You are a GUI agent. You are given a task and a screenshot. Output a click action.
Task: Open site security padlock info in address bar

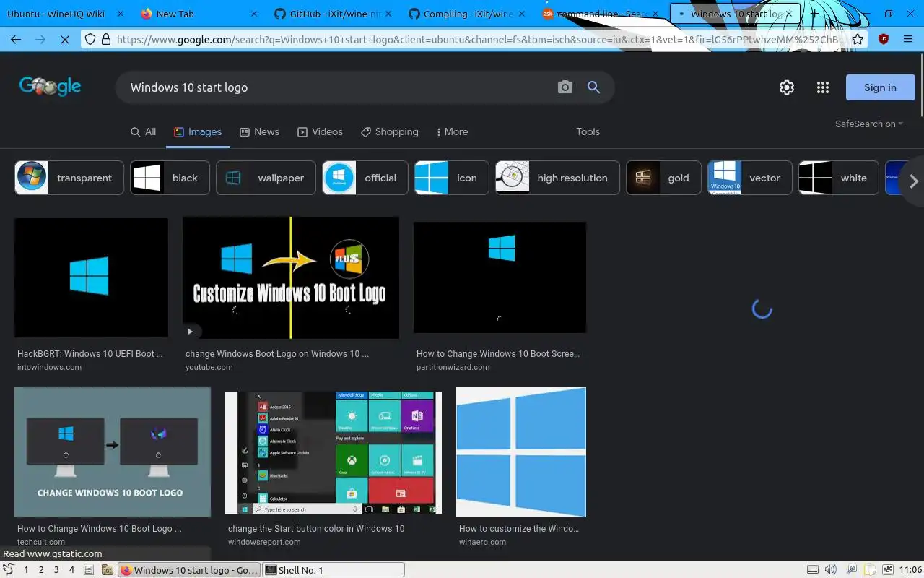click(106, 40)
